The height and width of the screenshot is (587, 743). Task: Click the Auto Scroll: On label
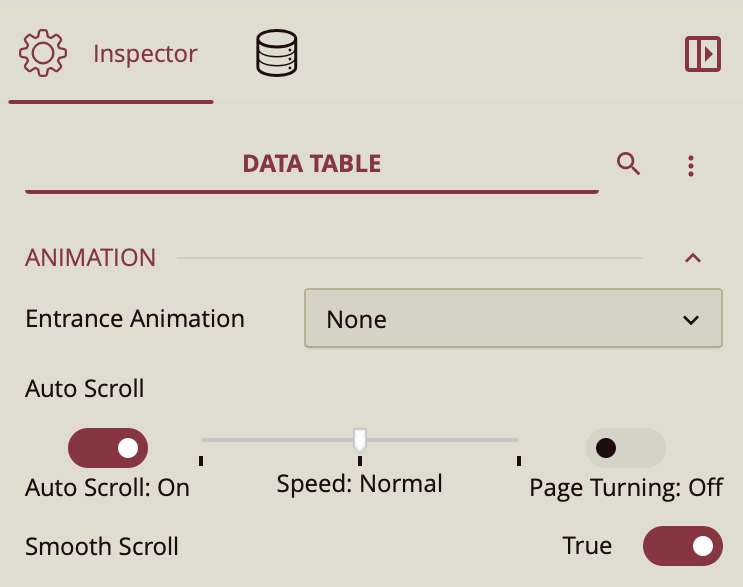click(107, 488)
